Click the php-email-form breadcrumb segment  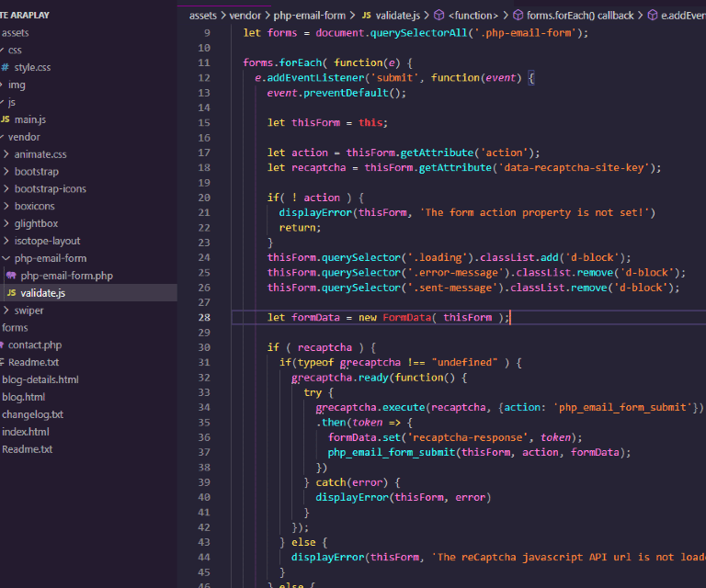click(x=309, y=16)
